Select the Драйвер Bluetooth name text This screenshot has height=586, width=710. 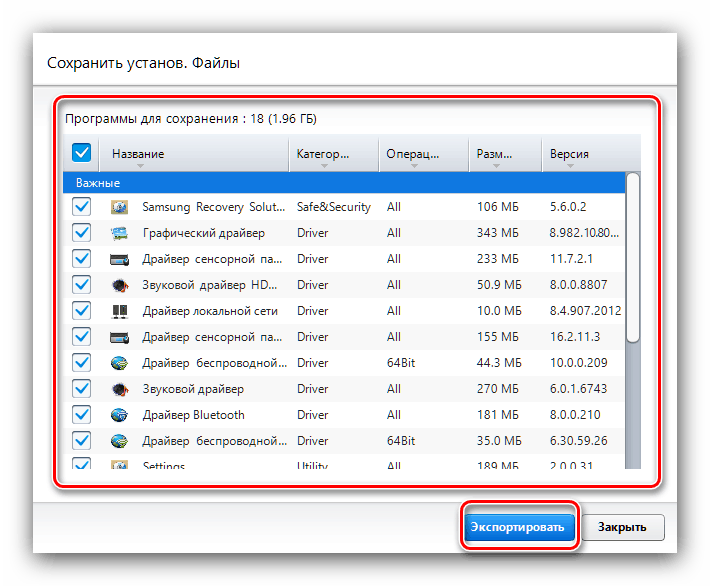(x=194, y=415)
